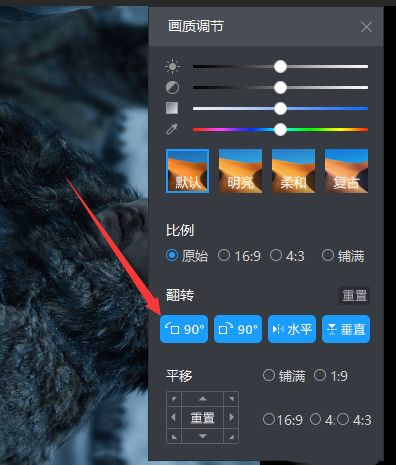The image size is (396, 465).
Task: Pan the picture to upper-right corner arrow
Action: [231, 399]
